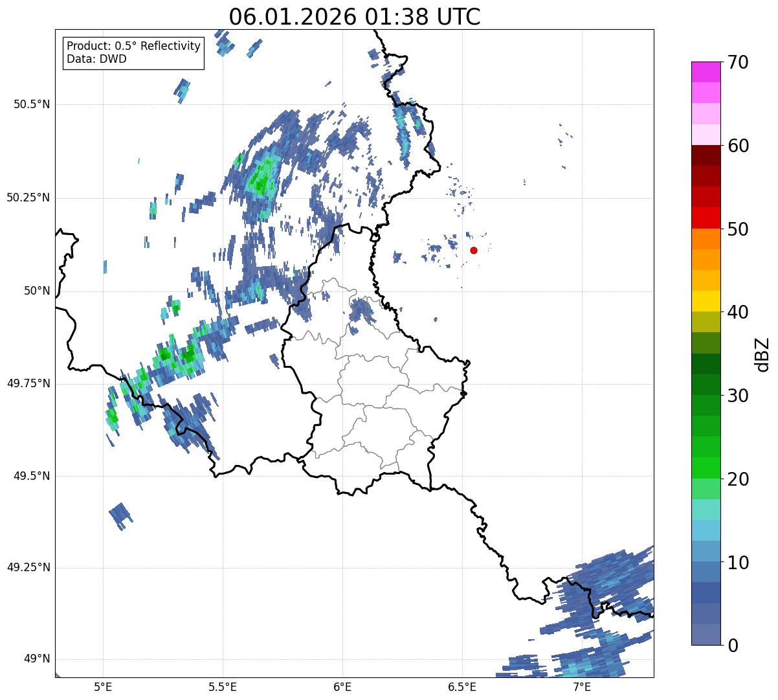
Task: Click the colorbar tick label 40
Action: click(x=740, y=312)
